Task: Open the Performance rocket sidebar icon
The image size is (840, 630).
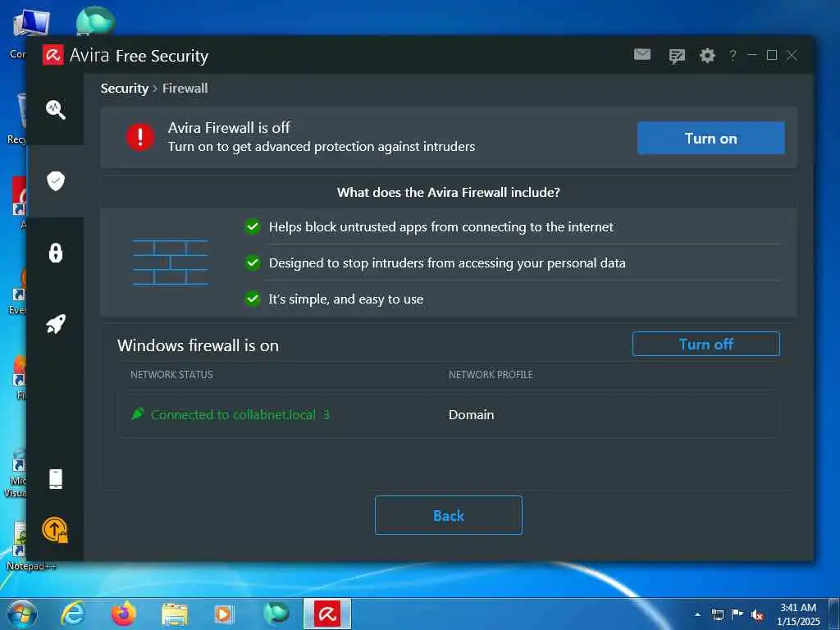Action: pyautogui.click(x=55, y=323)
